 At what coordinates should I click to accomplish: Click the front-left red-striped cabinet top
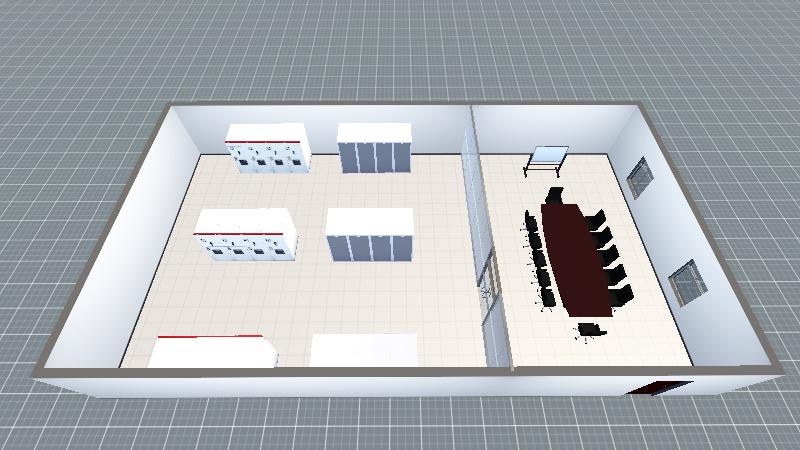pos(214,351)
